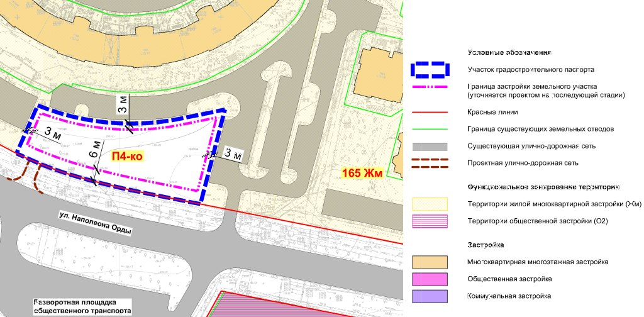Screen dimensions: 644x317
Task: Click the Красные линии legend text
Action: [492, 113]
